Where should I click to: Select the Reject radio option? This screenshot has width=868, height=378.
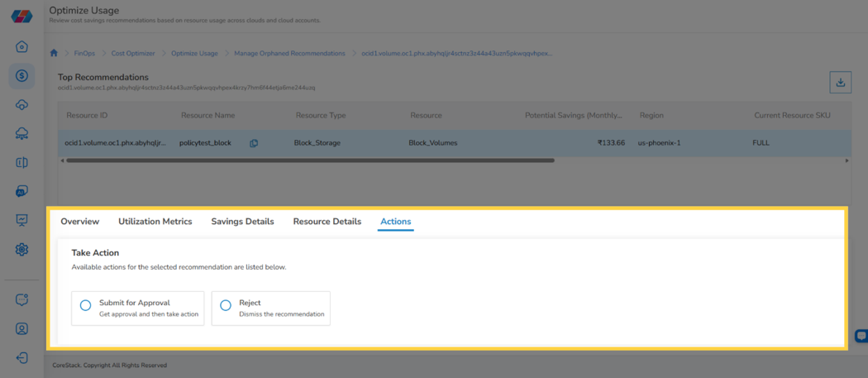(x=226, y=305)
